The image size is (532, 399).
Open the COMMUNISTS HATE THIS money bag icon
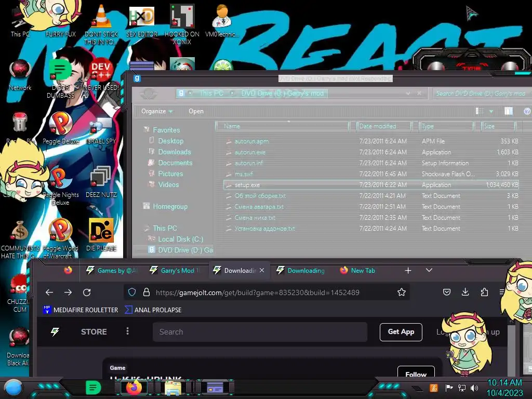tap(20, 240)
